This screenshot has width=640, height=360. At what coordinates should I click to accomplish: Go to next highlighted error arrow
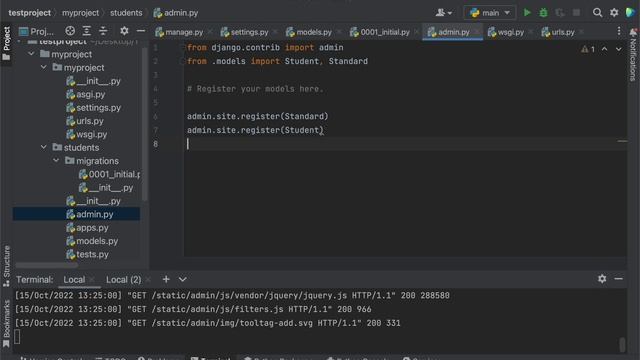click(619, 49)
